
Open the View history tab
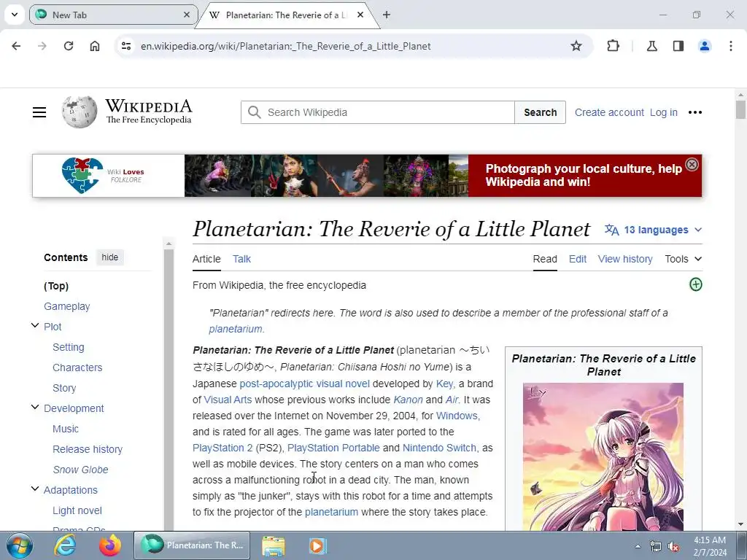tap(625, 259)
